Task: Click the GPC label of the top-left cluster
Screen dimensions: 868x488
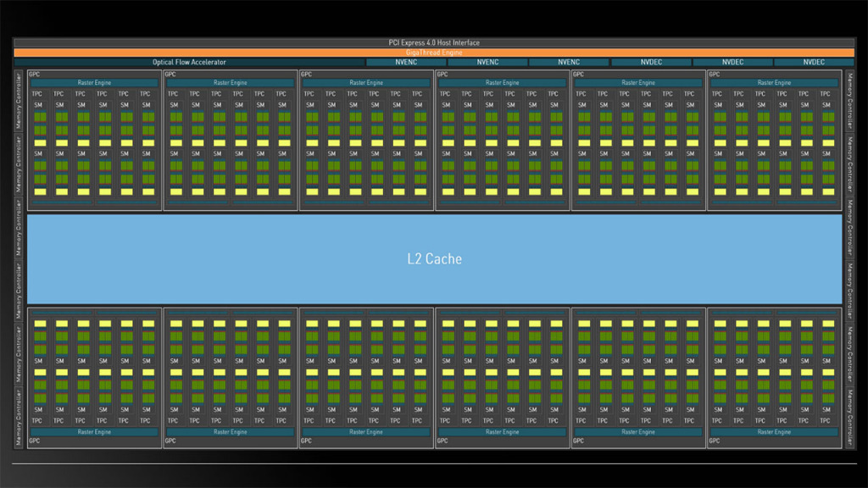Action: click(x=35, y=75)
